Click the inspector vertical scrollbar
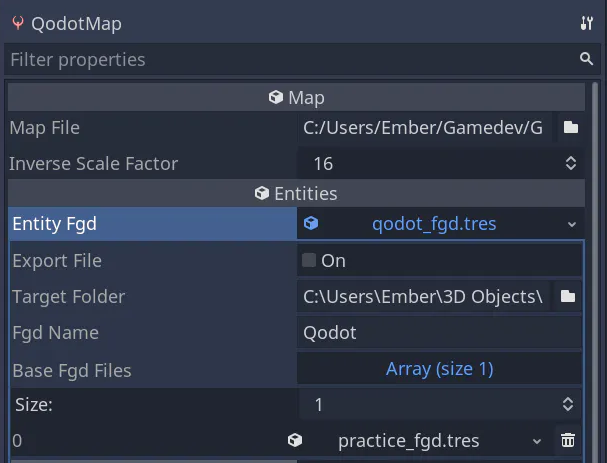Image resolution: width=607 pixels, height=463 pixels. tap(595, 271)
